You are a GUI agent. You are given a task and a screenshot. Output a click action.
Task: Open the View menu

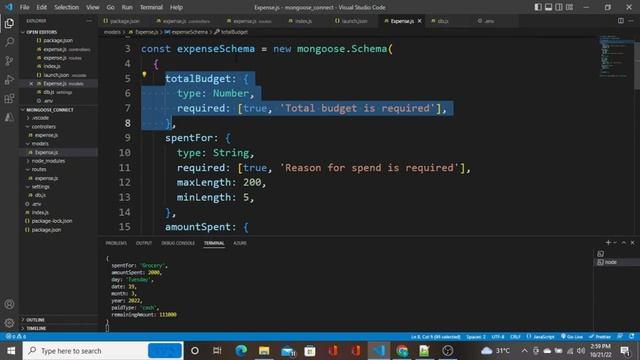click(x=92, y=7)
